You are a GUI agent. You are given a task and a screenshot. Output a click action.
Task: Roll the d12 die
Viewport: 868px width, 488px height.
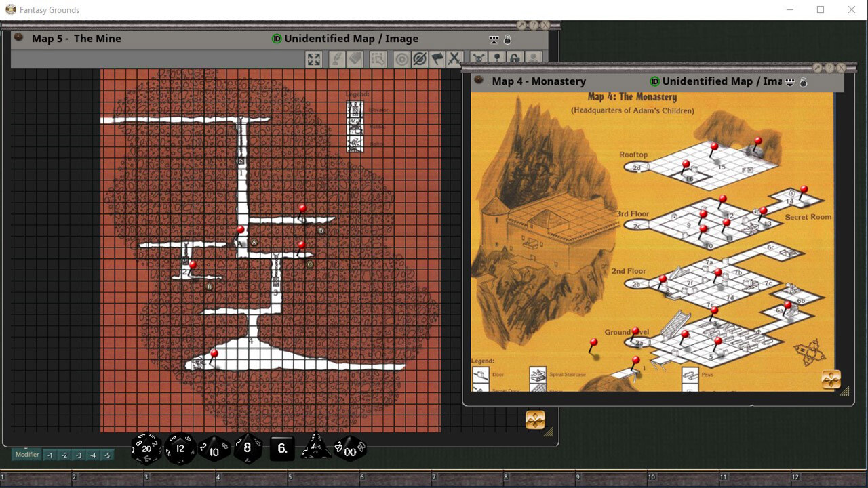pos(180,448)
